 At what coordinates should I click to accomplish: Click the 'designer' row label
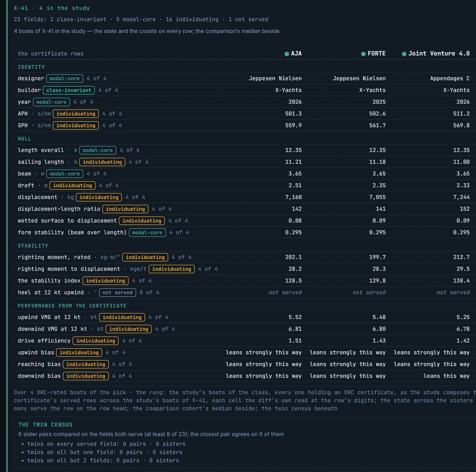pos(31,78)
